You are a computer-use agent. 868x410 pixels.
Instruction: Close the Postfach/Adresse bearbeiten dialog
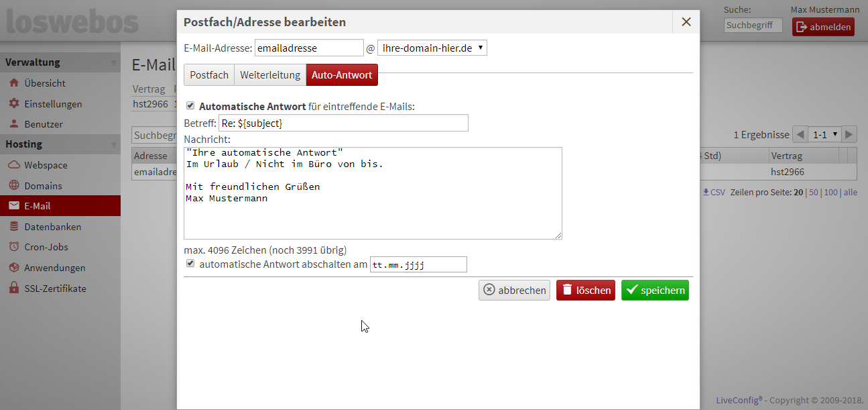[x=686, y=22]
